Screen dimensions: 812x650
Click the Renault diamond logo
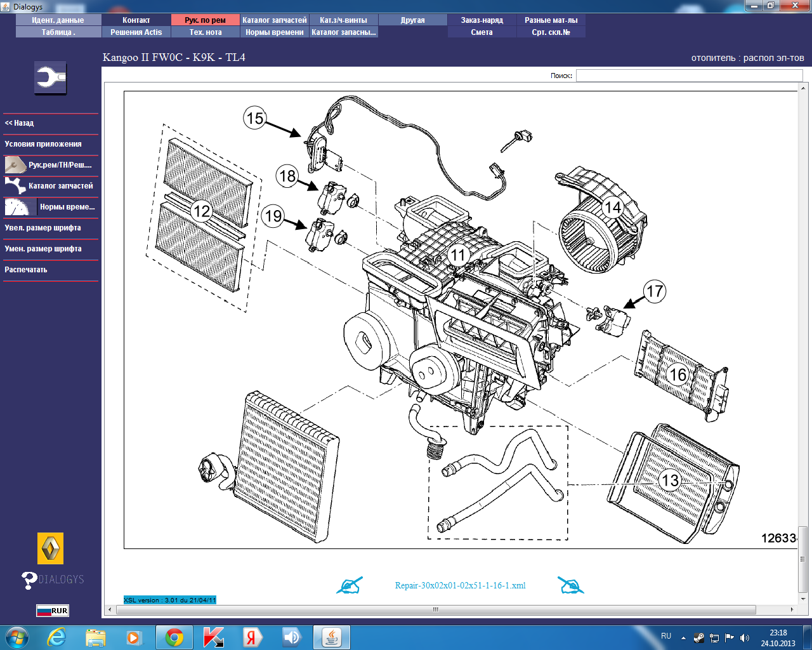tap(50, 548)
